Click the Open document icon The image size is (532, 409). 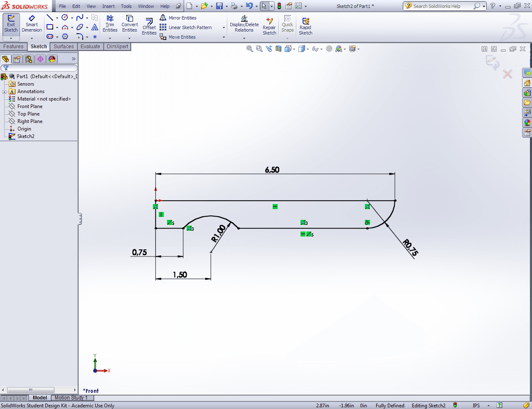click(x=204, y=6)
